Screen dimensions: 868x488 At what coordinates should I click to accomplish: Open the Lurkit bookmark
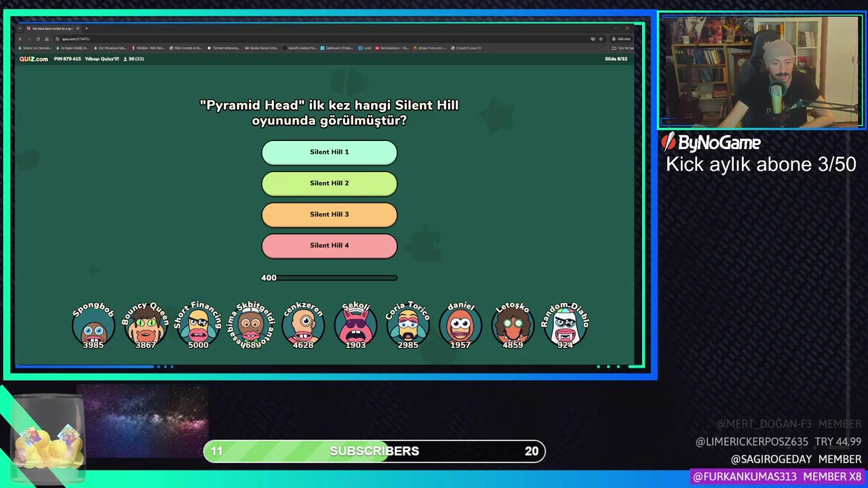point(365,48)
